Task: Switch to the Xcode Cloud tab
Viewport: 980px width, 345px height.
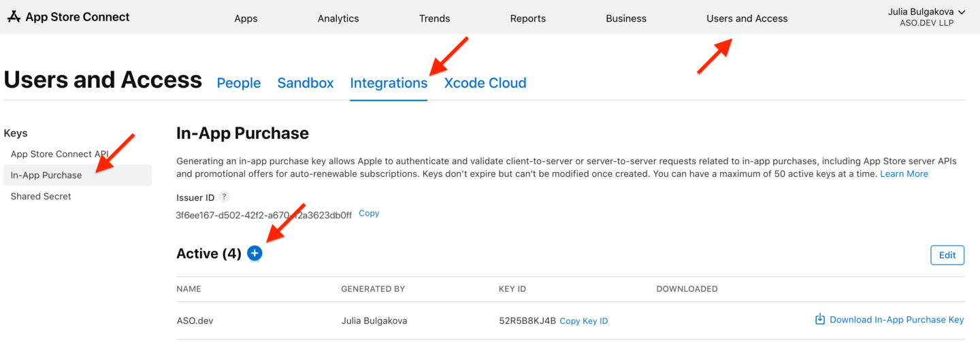Action: click(x=485, y=83)
